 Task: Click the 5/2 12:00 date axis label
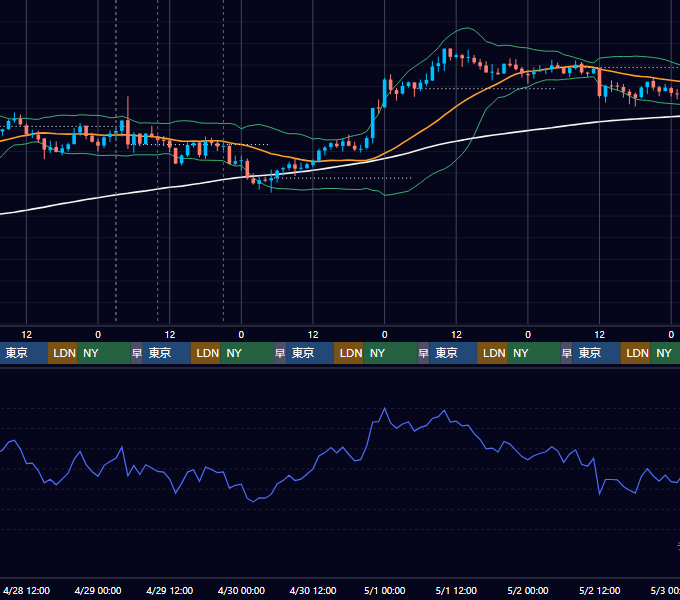tap(599, 590)
